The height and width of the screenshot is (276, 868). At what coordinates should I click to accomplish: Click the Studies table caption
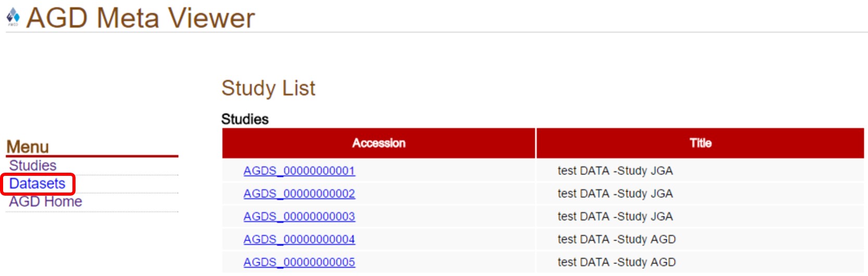(245, 119)
